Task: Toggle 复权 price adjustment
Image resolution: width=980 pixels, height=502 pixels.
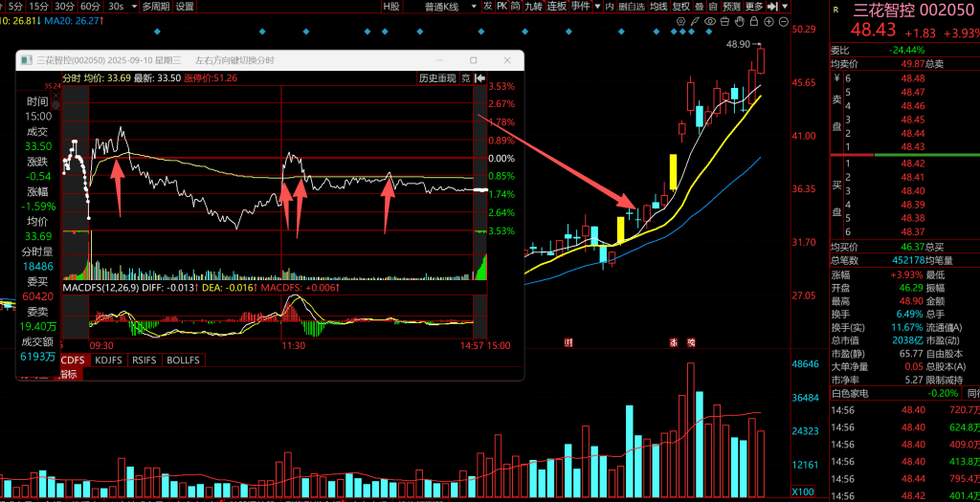Action: tap(680, 6)
